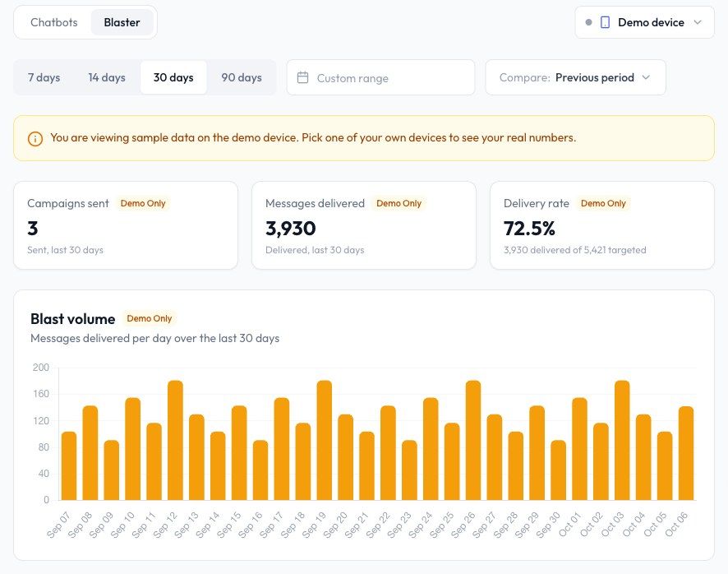Switch to the Chatbots tab
Screen dimensions: 728x574
pos(54,22)
